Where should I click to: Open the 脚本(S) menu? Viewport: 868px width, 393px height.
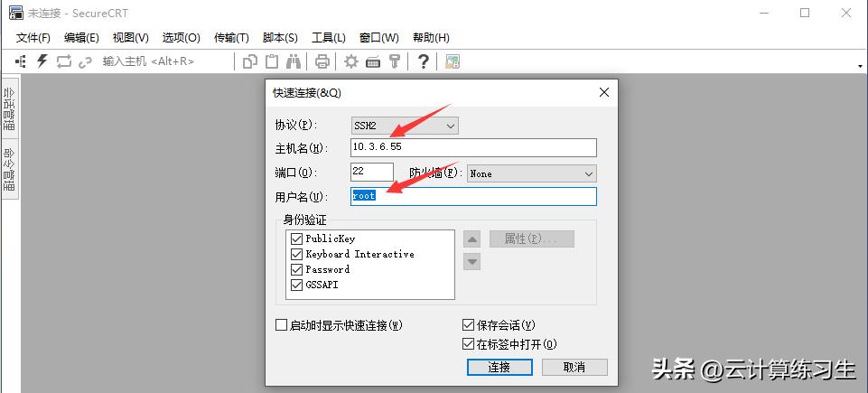[280, 38]
